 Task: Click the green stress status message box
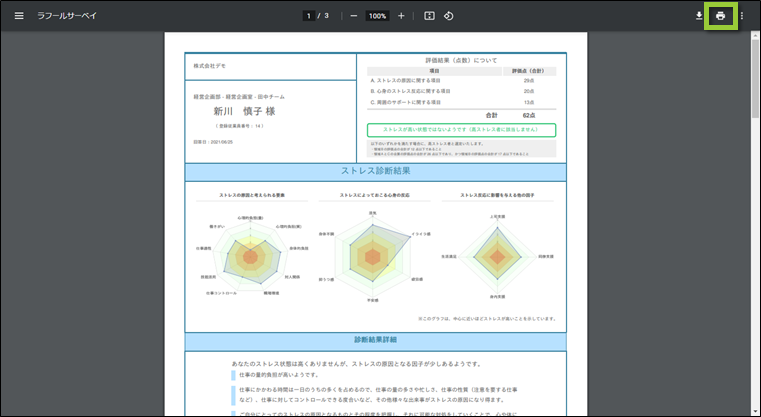tap(461, 129)
